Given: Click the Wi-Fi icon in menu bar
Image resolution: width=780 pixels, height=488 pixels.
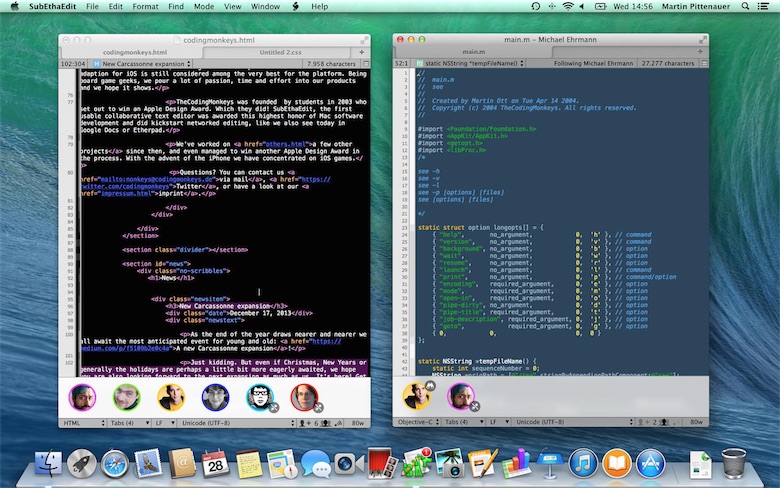Looking at the screenshot, I should (x=568, y=6).
